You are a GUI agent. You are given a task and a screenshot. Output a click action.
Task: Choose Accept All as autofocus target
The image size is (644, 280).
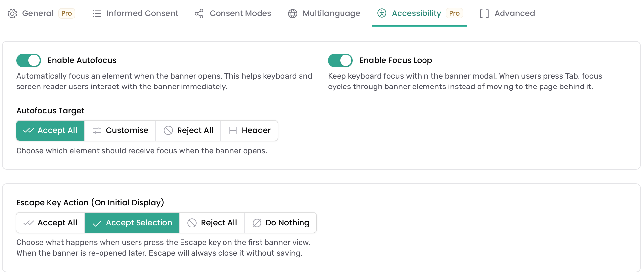(x=50, y=130)
